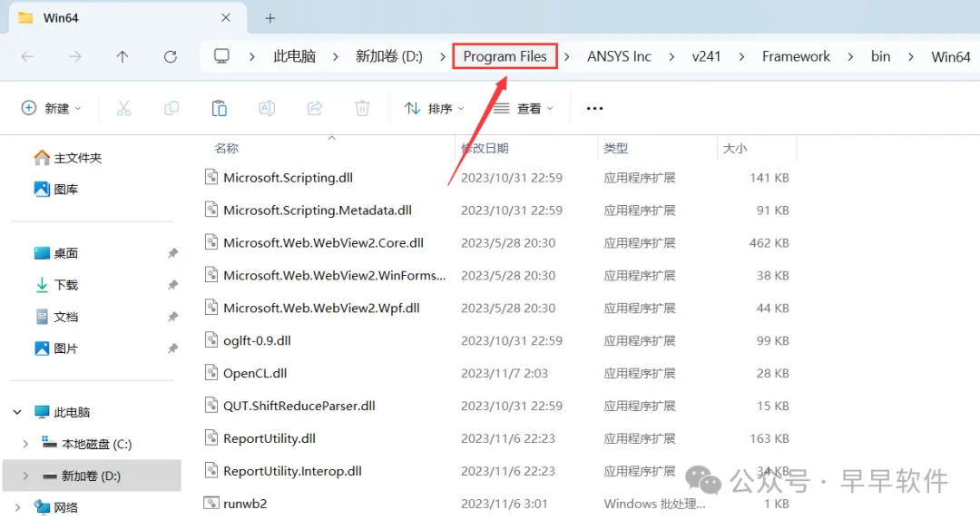Expand the 网络 network node
Screen dimensions: 980x520
click(17, 507)
